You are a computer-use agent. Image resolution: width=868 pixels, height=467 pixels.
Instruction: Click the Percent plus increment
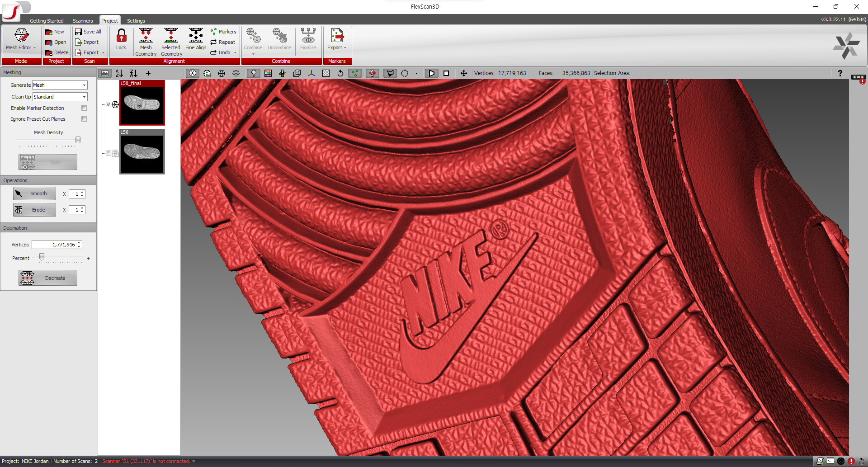tap(88, 259)
